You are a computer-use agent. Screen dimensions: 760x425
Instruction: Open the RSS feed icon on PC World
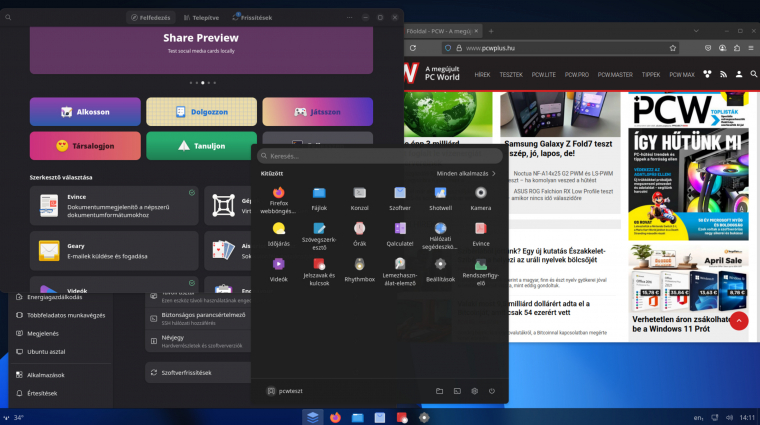click(723, 74)
